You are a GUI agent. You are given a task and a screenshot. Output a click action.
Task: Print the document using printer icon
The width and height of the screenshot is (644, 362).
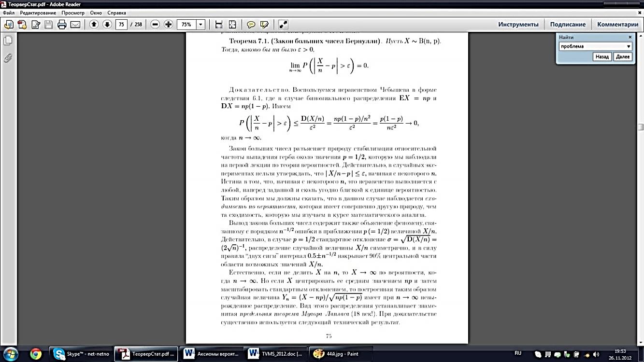point(62,24)
